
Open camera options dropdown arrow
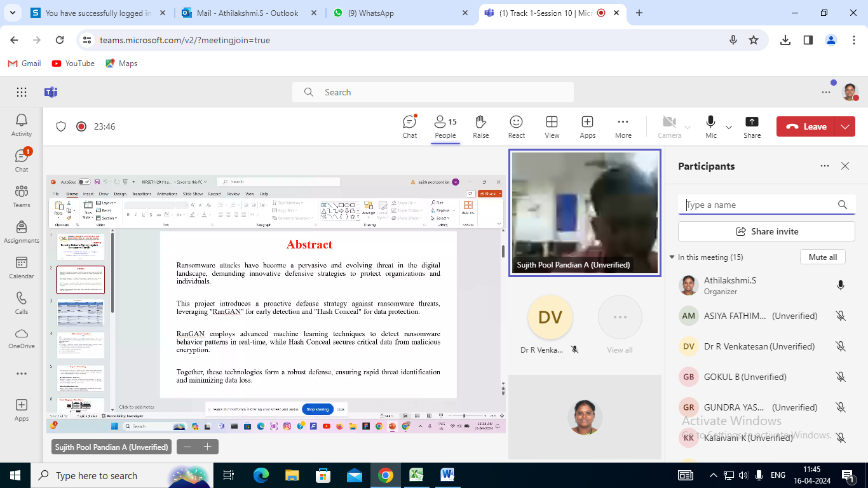point(687,126)
